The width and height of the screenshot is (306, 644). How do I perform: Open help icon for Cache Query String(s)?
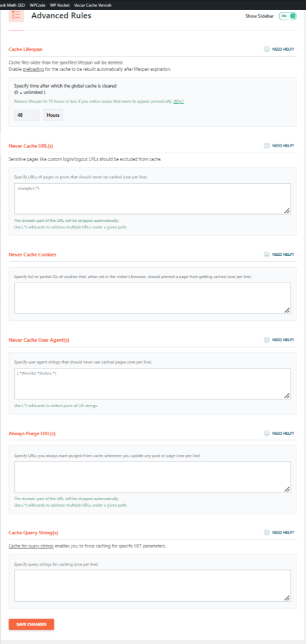(x=266, y=532)
